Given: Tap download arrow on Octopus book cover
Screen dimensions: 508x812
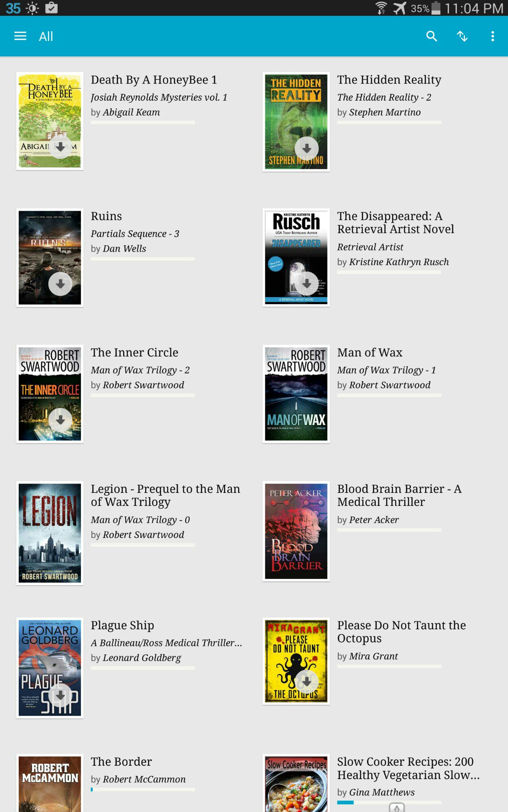Looking at the screenshot, I should [x=306, y=682].
